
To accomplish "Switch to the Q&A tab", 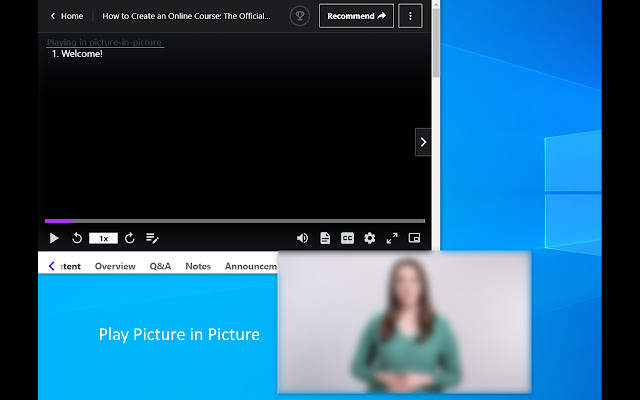I will [x=160, y=266].
